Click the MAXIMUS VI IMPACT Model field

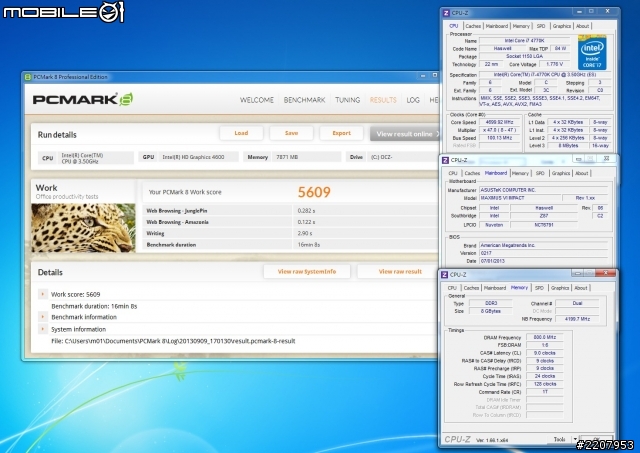(x=519, y=198)
